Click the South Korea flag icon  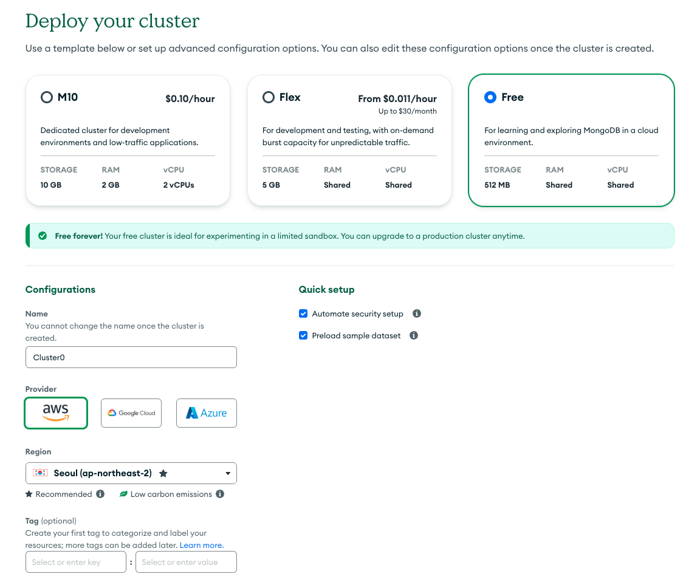(40, 473)
